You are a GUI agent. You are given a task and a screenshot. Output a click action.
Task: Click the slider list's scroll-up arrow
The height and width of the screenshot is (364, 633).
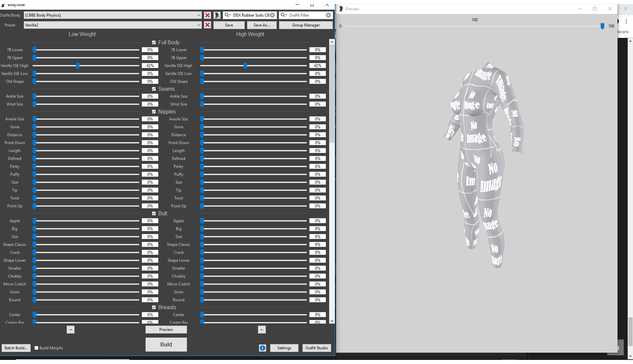tap(332, 42)
